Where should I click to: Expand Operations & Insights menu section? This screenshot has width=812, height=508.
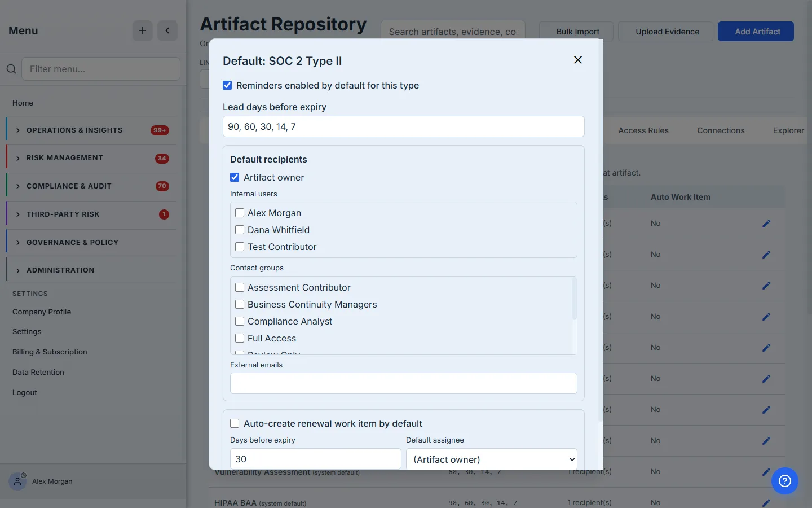click(91, 130)
